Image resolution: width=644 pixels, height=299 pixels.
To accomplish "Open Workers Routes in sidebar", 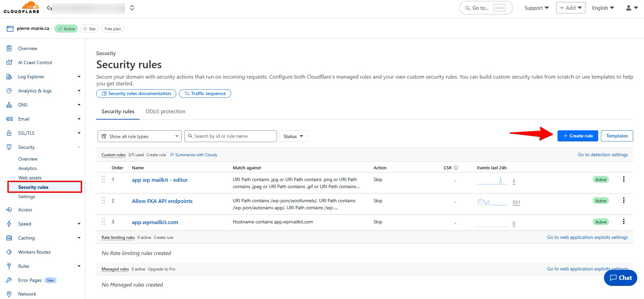I will click(x=34, y=252).
